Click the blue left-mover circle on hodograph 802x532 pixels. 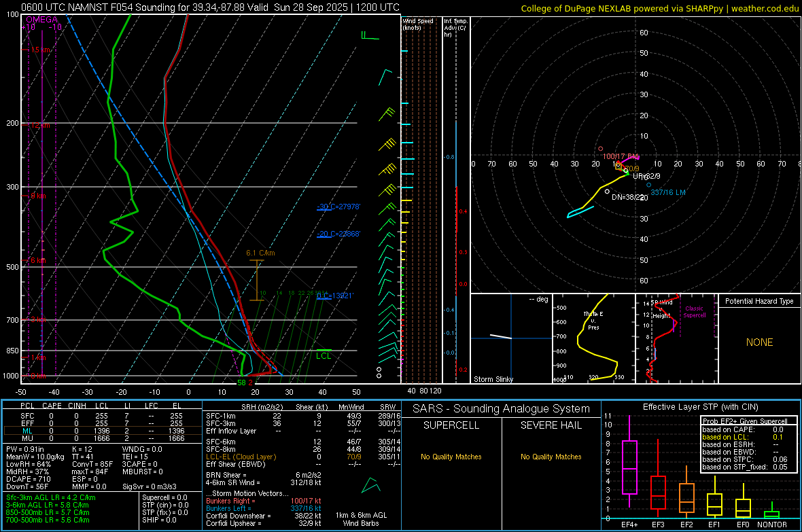point(648,185)
